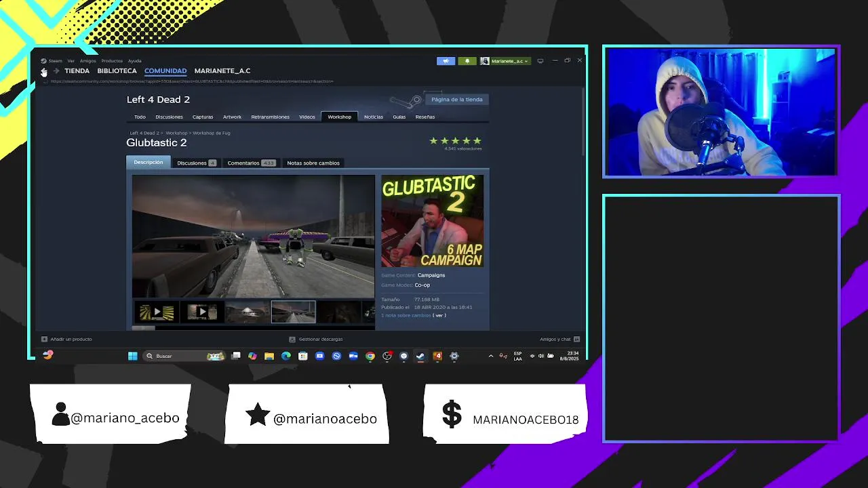Click the thumbnail strip scrollbar handle
This screenshot has height=488, width=868.
pos(143,327)
